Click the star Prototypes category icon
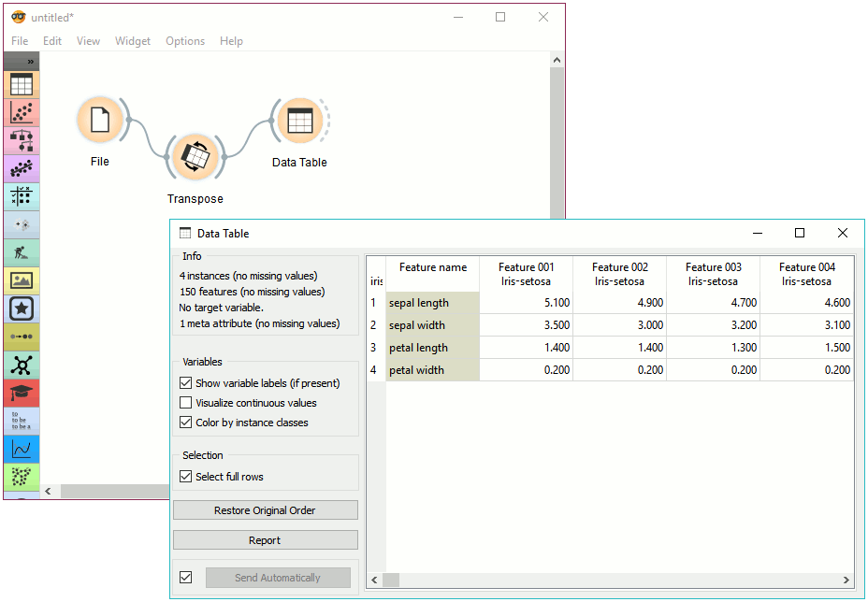Image resolution: width=868 pixels, height=602 pixels. click(x=22, y=308)
